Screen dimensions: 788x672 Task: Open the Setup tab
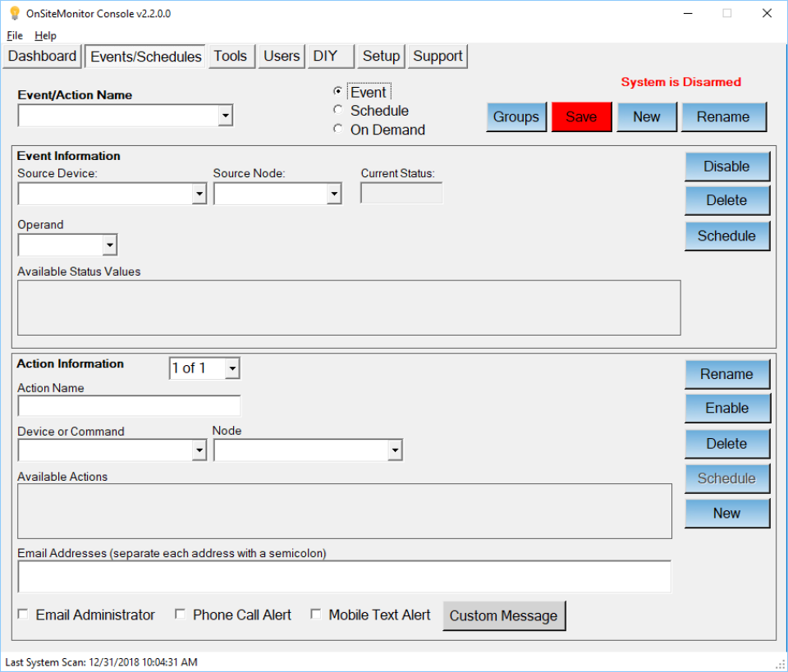click(380, 56)
